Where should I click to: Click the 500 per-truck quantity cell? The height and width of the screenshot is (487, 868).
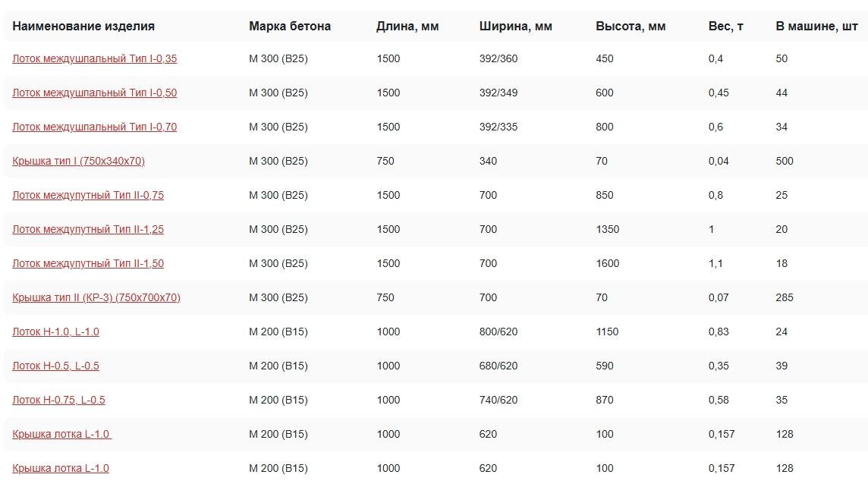tap(785, 161)
